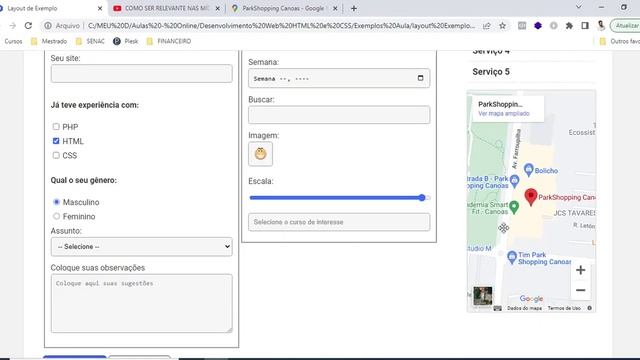Click the Academia Smart Fit green marker

pos(514,207)
